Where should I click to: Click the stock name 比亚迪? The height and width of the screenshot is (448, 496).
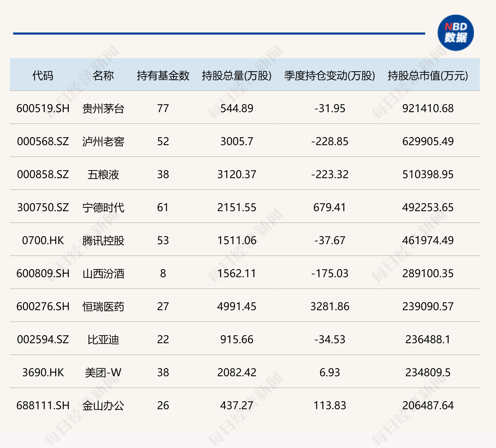coord(103,340)
